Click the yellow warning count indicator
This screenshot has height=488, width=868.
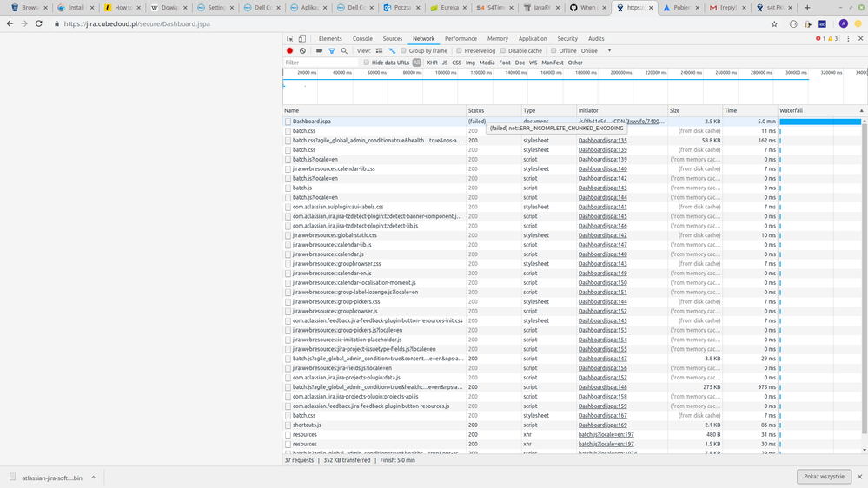(x=832, y=39)
